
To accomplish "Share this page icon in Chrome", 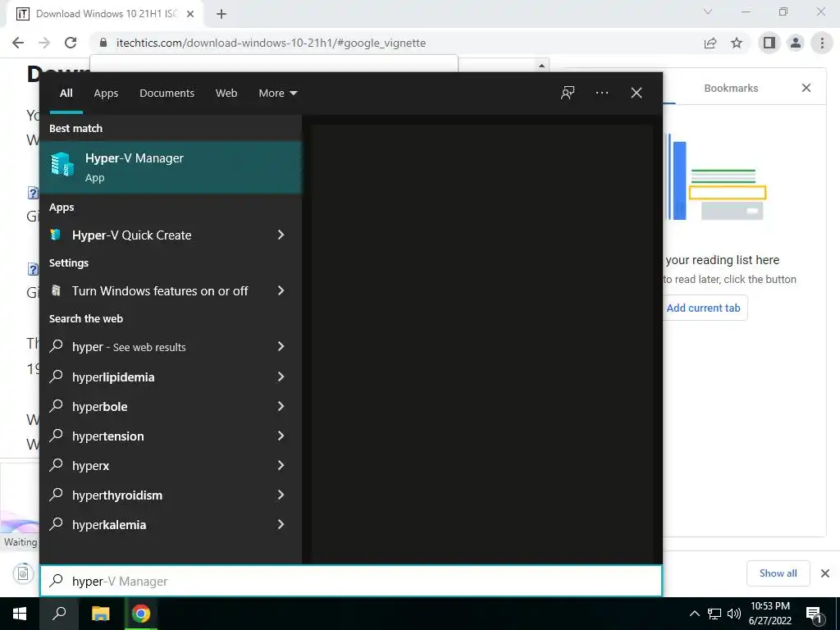I will click(710, 43).
